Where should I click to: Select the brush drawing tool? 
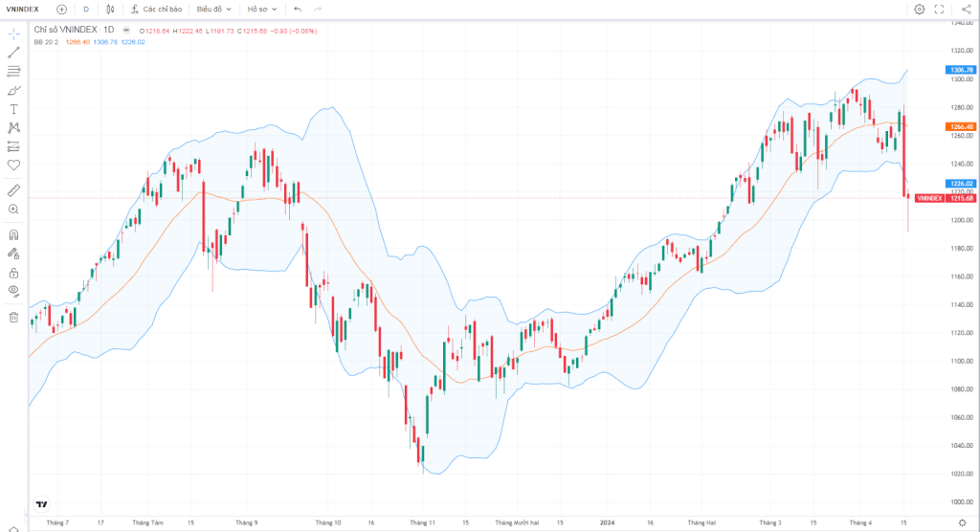click(x=13, y=91)
